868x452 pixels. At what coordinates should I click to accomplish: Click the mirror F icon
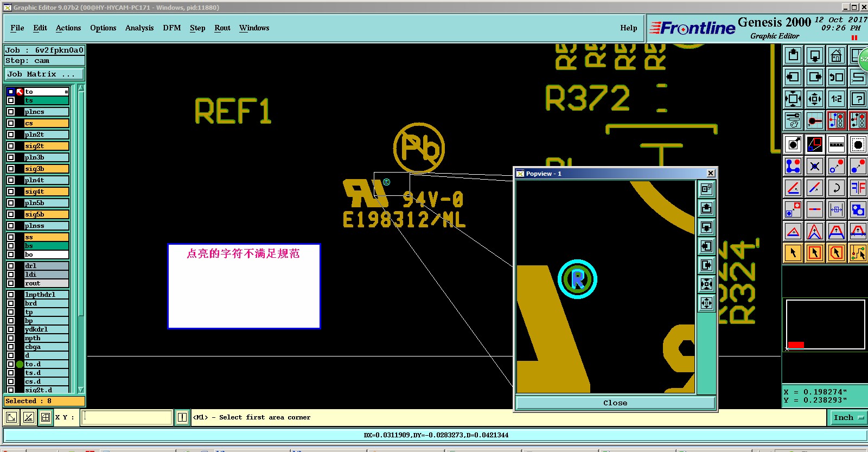click(x=858, y=188)
